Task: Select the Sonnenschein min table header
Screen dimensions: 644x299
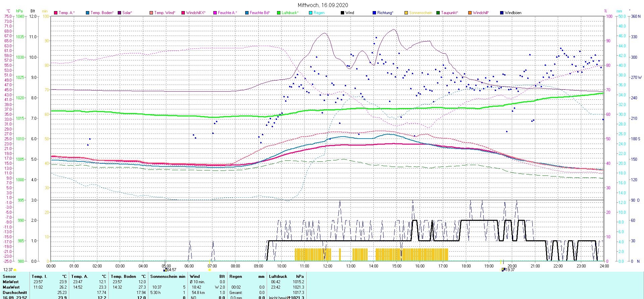Action: tap(167, 277)
